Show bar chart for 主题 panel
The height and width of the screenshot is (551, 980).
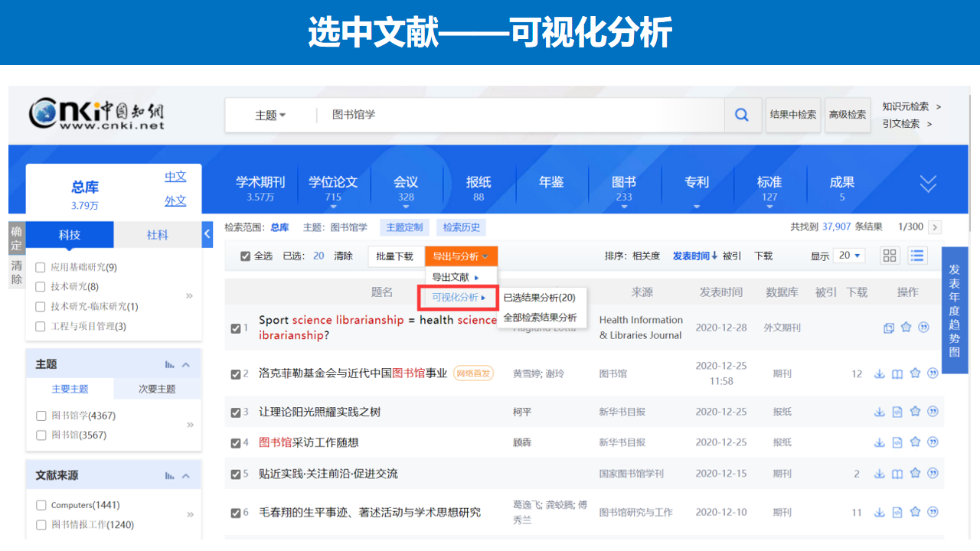point(169,365)
